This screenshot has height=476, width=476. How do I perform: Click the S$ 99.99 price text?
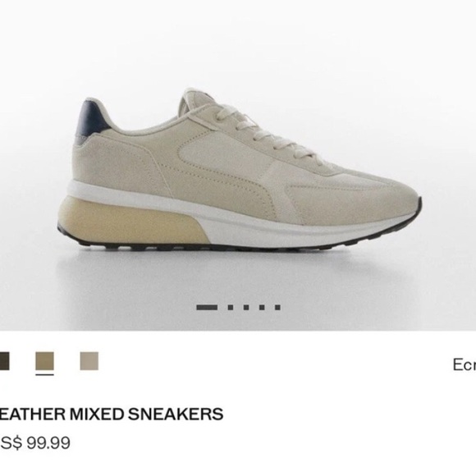click(x=35, y=442)
